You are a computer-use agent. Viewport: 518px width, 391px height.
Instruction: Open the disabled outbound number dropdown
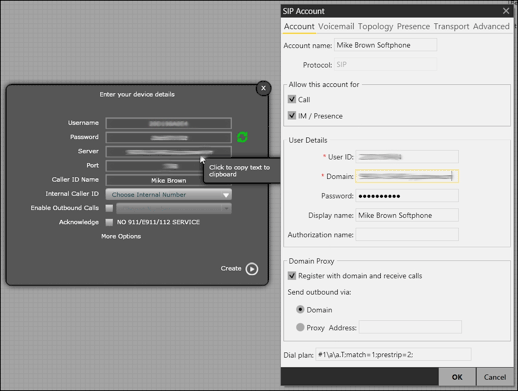[x=174, y=209]
